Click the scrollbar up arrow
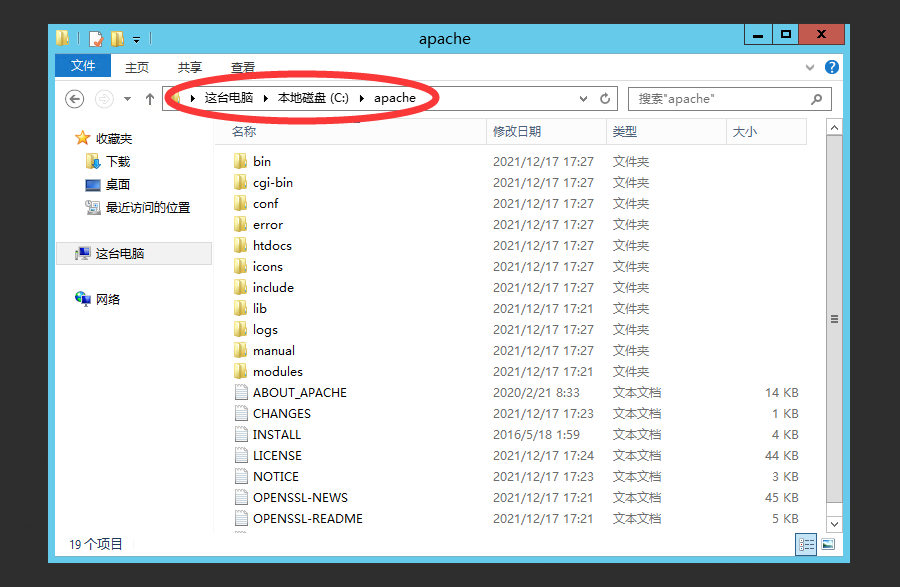The width and height of the screenshot is (900, 587). pos(835,127)
